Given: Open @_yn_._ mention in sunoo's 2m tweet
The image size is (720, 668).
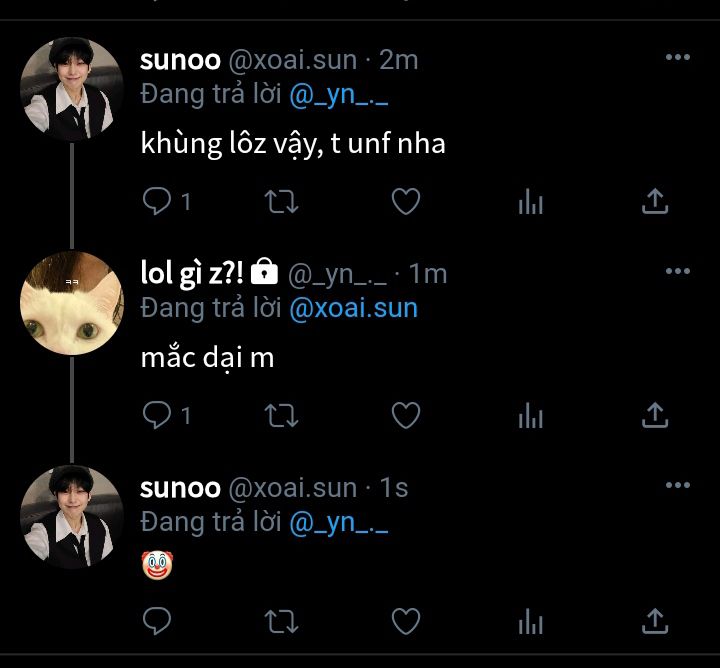Looking at the screenshot, I should point(339,95).
